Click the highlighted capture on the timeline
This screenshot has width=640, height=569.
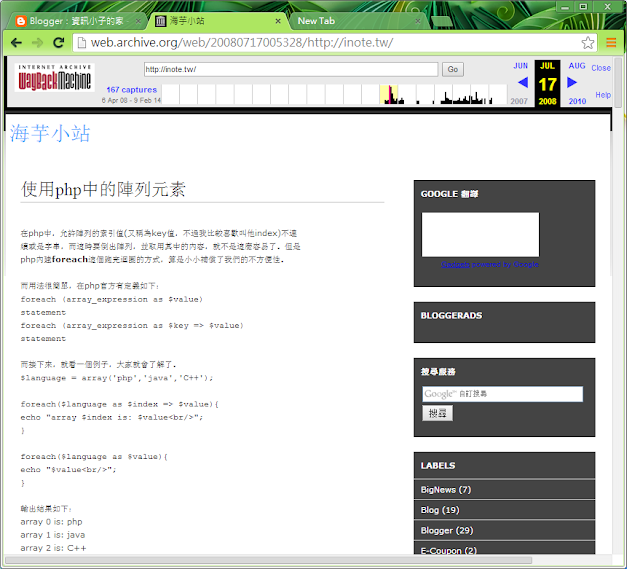point(389,95)
